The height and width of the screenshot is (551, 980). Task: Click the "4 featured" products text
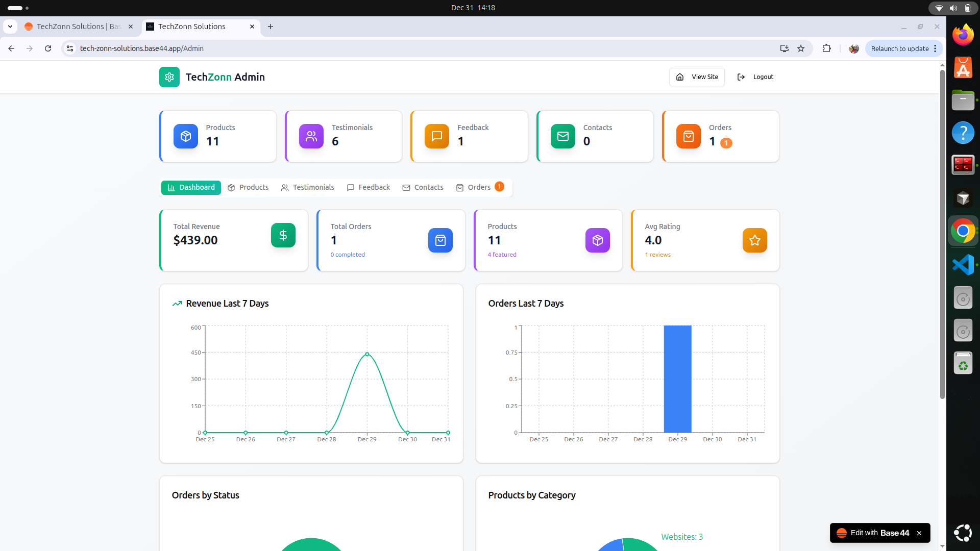pyautogui.click(x=502, y=255)
